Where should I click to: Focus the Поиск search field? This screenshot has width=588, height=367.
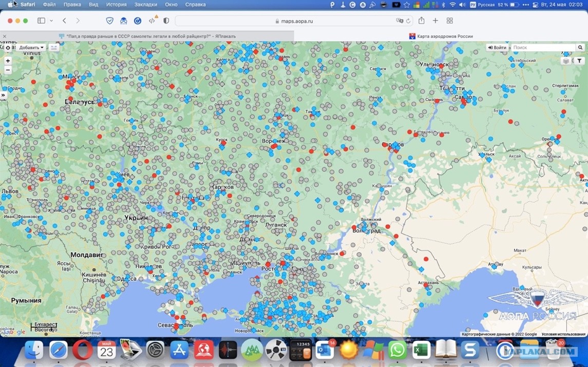point(543,48)
